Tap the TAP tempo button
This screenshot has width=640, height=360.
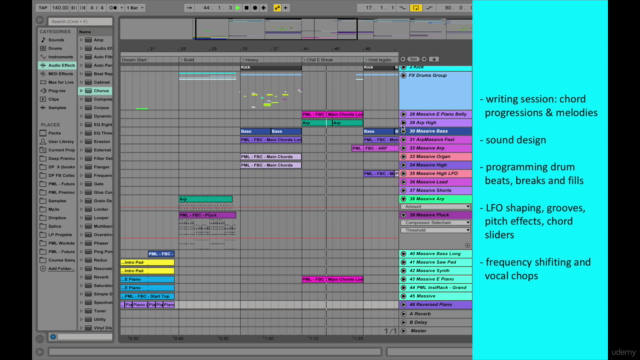[x=42, y=8]
